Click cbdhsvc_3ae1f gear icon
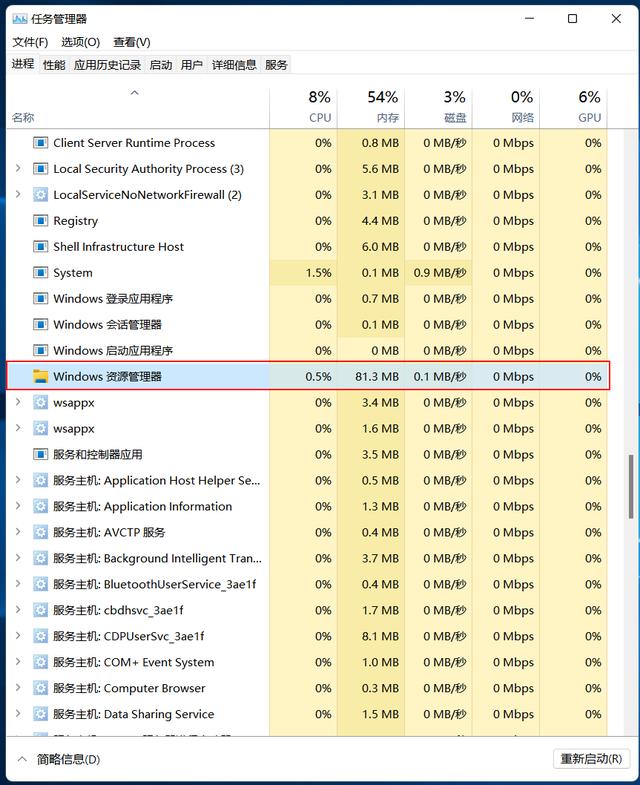 pyautogui.click(x=40, y=610)
